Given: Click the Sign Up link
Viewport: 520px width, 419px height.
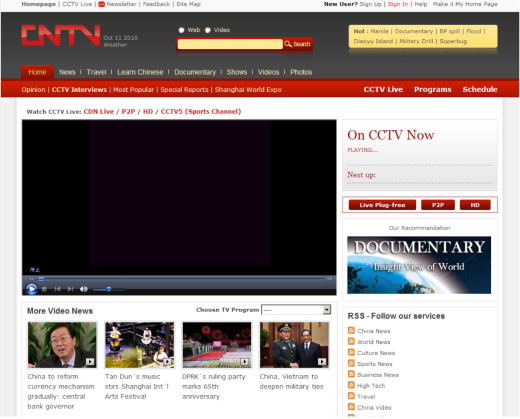Looking at the screenshot, I should tap(371, 4).
